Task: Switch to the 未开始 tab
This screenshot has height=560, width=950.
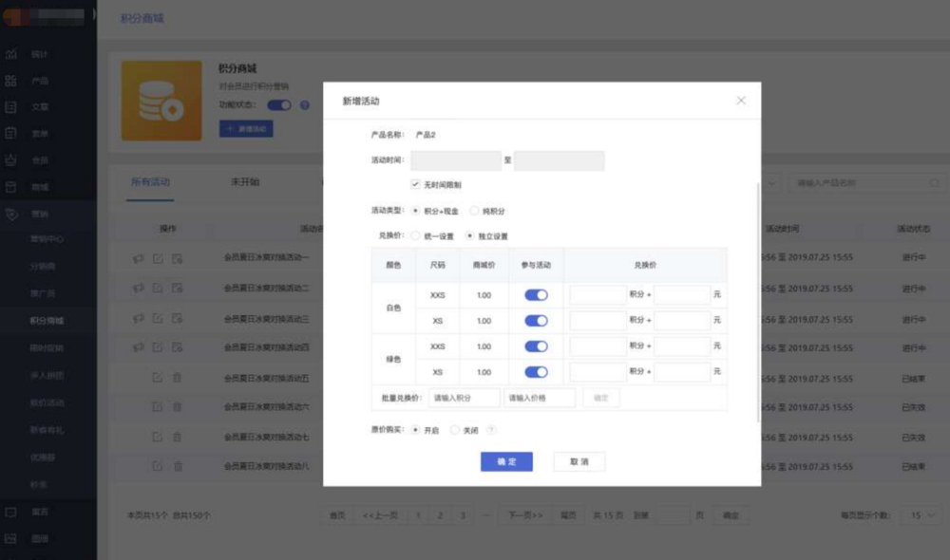Action: coord(245,181)
